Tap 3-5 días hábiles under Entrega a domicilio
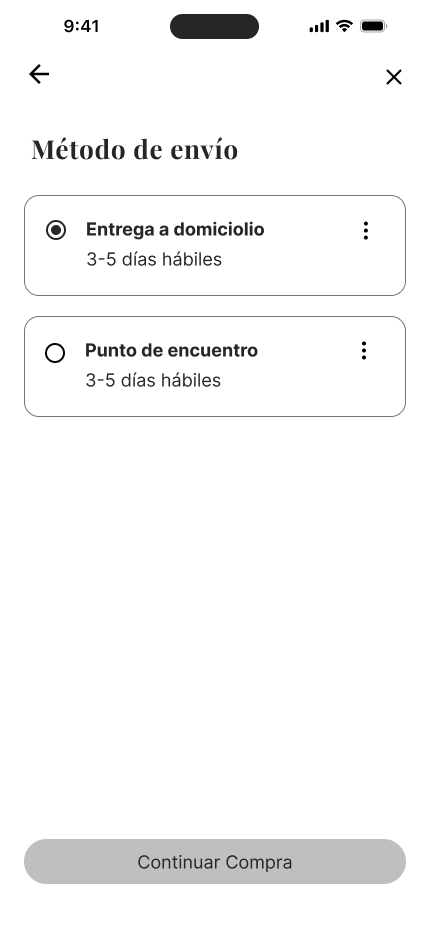 [154, 260]
